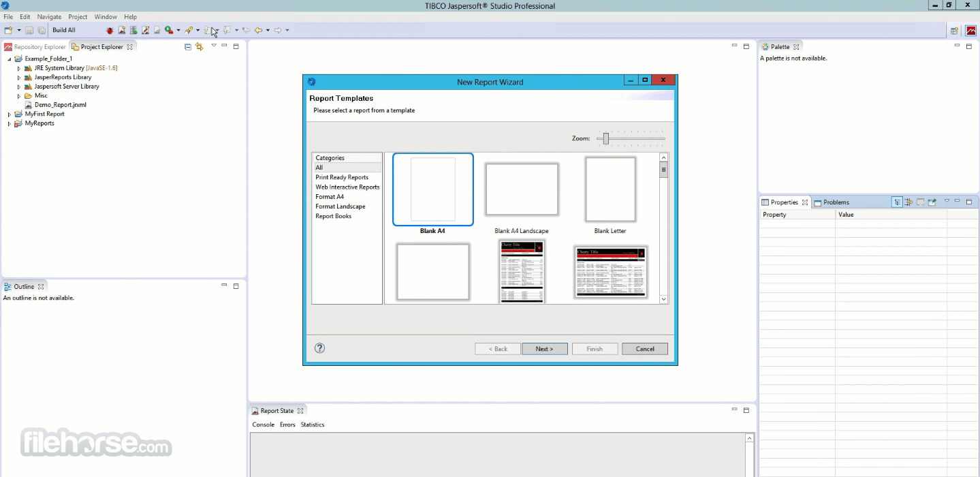Expand the MyReports project node
This screenshot has width=980, height=477.
pos(10,123)
